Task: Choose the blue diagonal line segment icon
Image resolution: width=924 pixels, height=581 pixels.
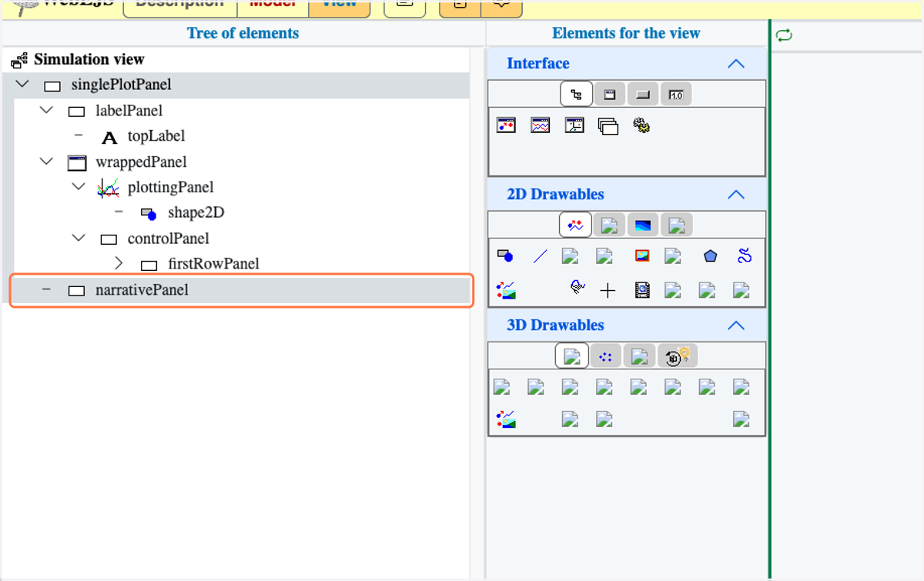Action: click(540, 256)
